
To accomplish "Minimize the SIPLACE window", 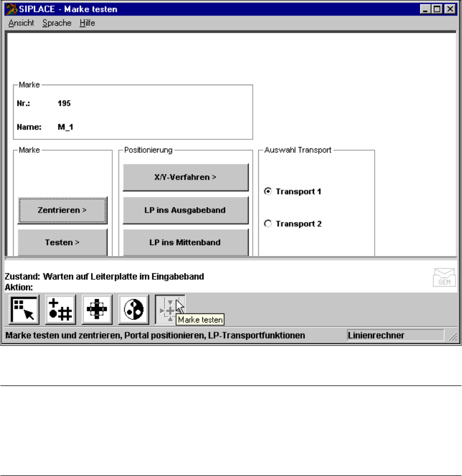I will pos(425,9).
